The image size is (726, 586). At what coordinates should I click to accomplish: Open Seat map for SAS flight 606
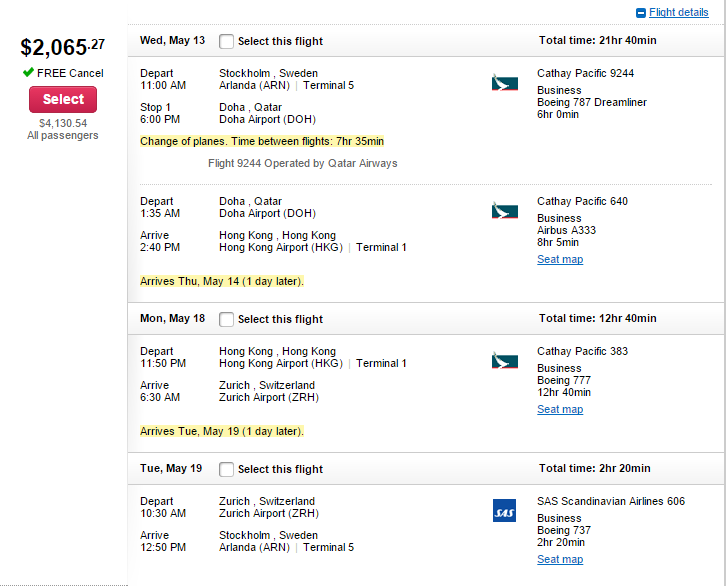click(560, 560)
